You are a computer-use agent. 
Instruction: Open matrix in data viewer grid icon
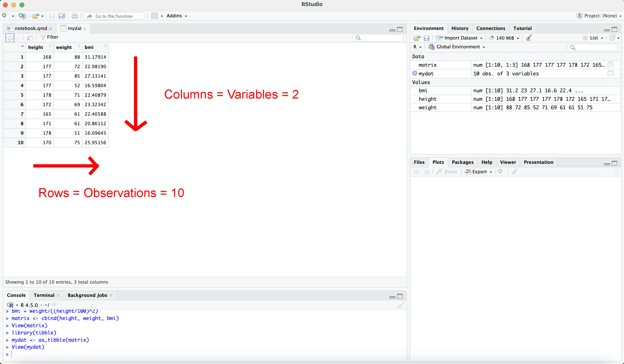pyautogui.click(x=611, y=65)
